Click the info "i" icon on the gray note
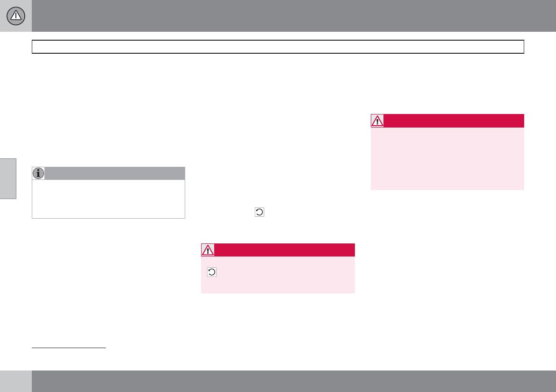The width and height of the screenshot is (556, 392). (38, 173)
